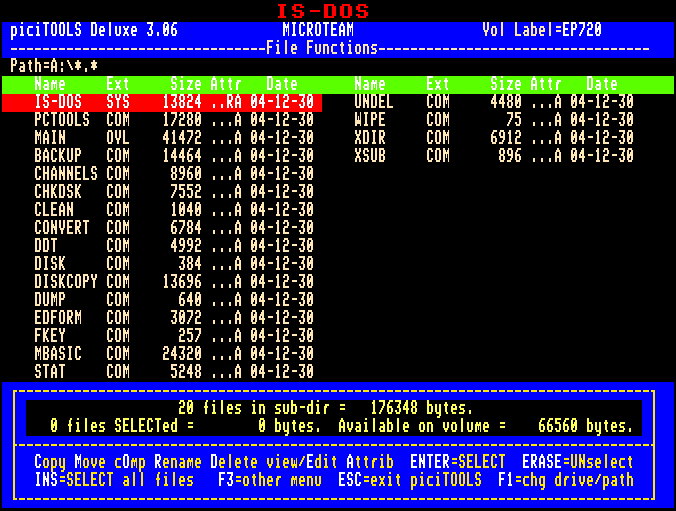
Task: Click F3=other menu
Action: coord(270,480)
